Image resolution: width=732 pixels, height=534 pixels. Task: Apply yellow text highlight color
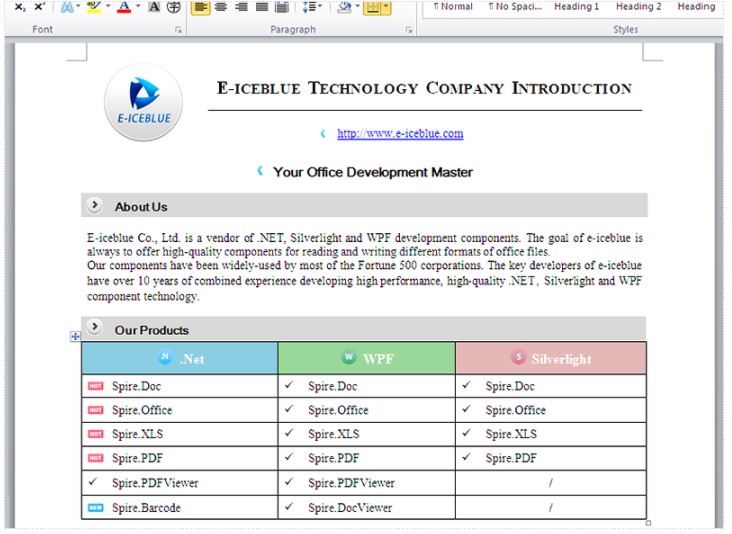point(94,7)
